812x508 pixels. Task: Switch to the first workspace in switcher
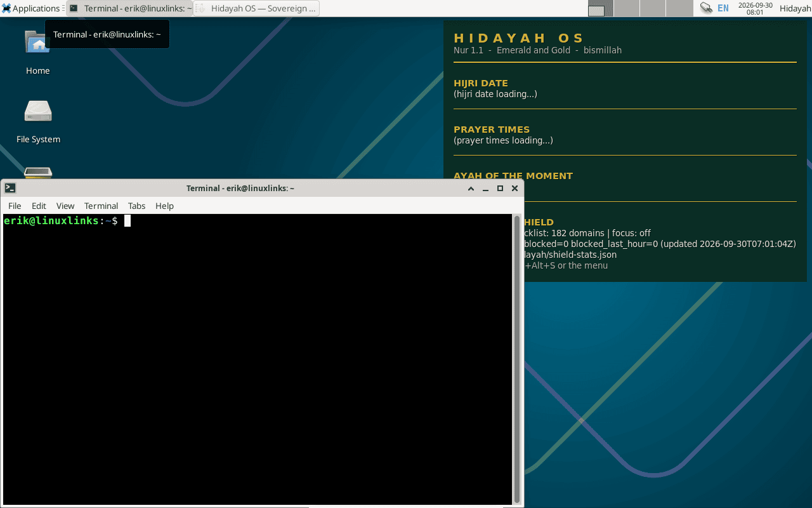(x=600, y=8)
